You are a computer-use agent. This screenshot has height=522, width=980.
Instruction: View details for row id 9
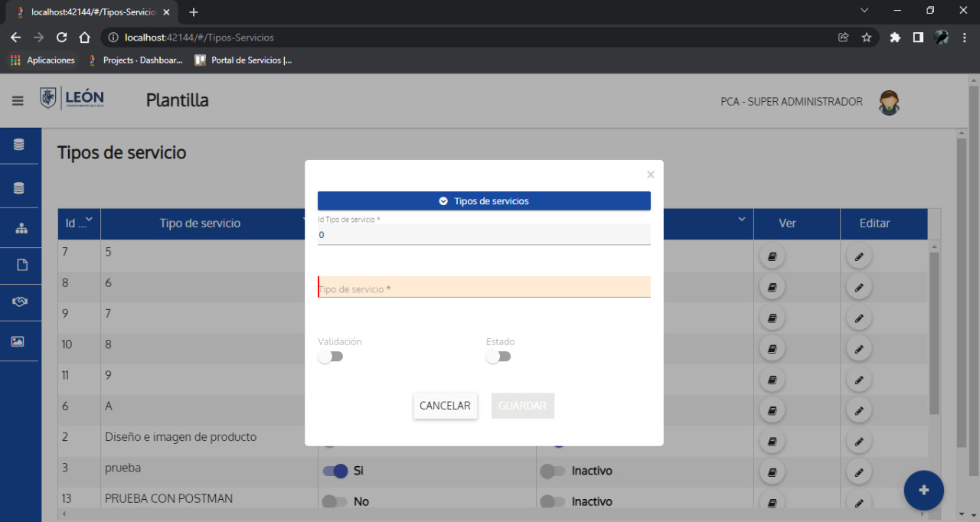coord(772,318)
